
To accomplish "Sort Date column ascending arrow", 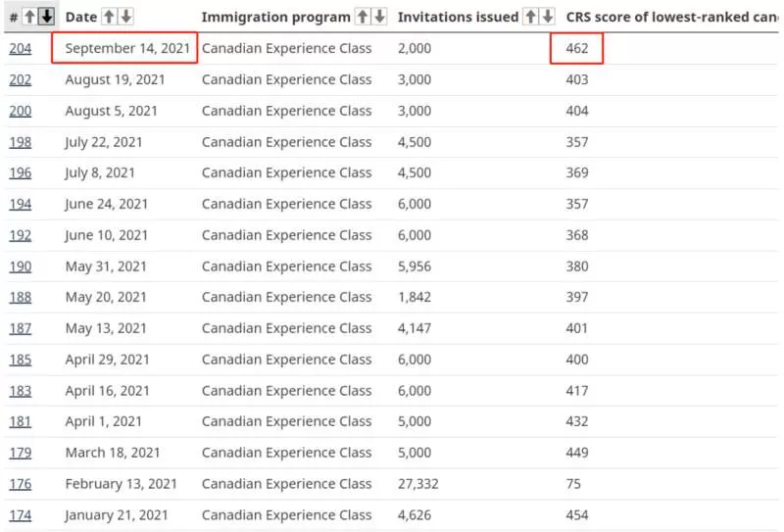I will point(109,17).
